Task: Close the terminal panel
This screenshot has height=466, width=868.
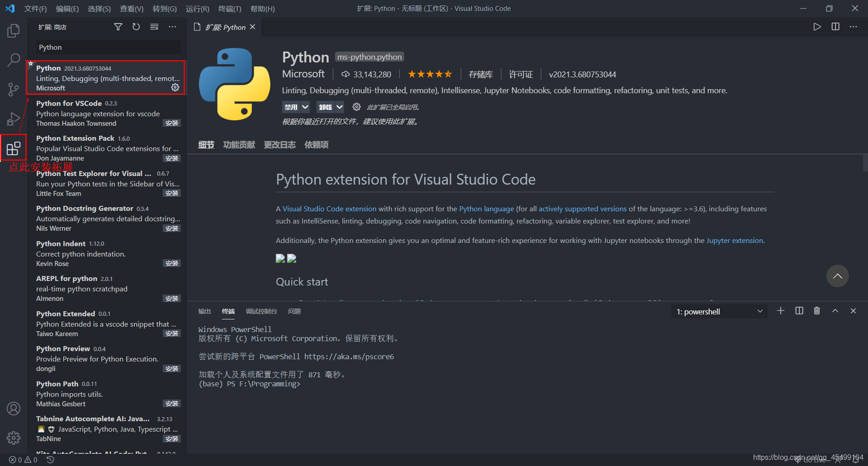Action: [853, 311]
